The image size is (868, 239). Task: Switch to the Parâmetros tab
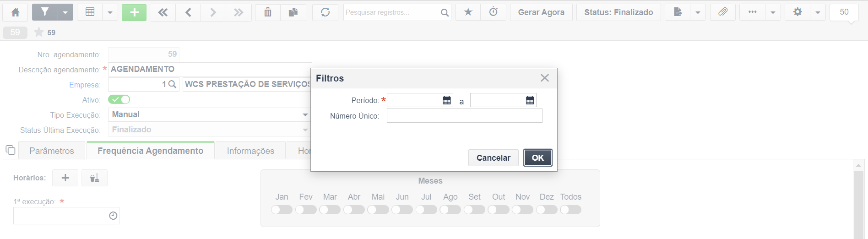tap(52, 151)
